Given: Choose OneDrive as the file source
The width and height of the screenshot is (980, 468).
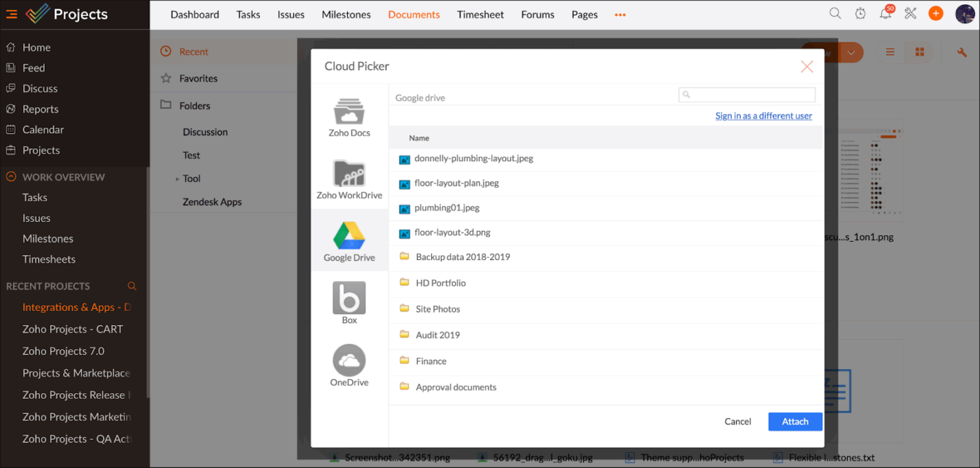Looking at the screenshot, I should pyautogui.click(x=349, y=365).
